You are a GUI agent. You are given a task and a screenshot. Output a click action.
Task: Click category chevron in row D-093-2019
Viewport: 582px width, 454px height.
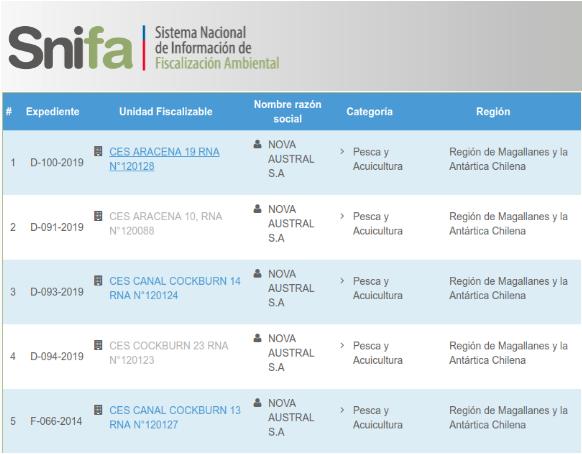pos(342,281)
